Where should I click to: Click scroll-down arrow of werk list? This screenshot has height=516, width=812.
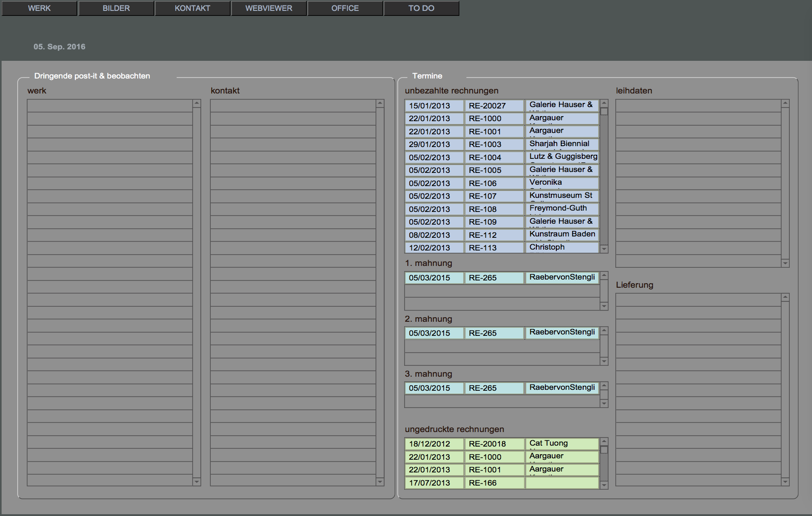[x=197, y=482]
